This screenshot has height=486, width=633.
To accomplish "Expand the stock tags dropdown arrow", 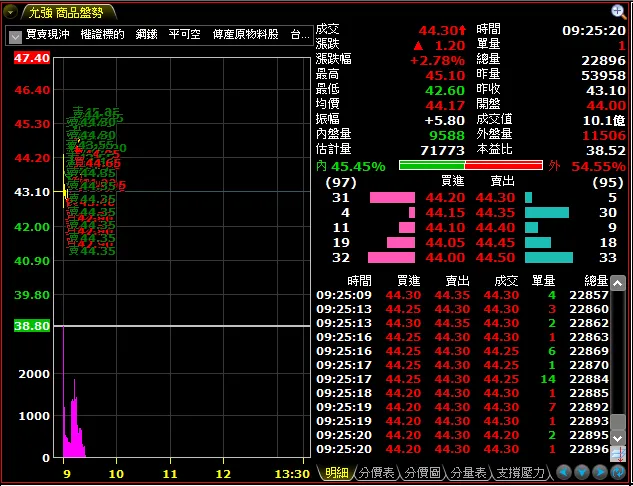I will click(x=15, y=37).
